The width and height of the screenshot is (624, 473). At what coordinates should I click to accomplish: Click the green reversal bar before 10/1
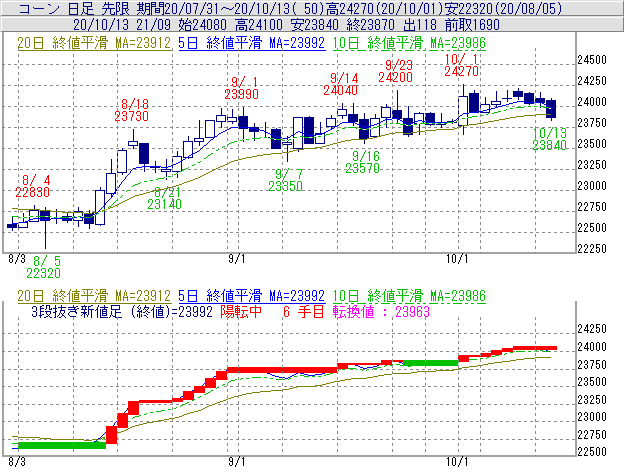tap(431, 363)
